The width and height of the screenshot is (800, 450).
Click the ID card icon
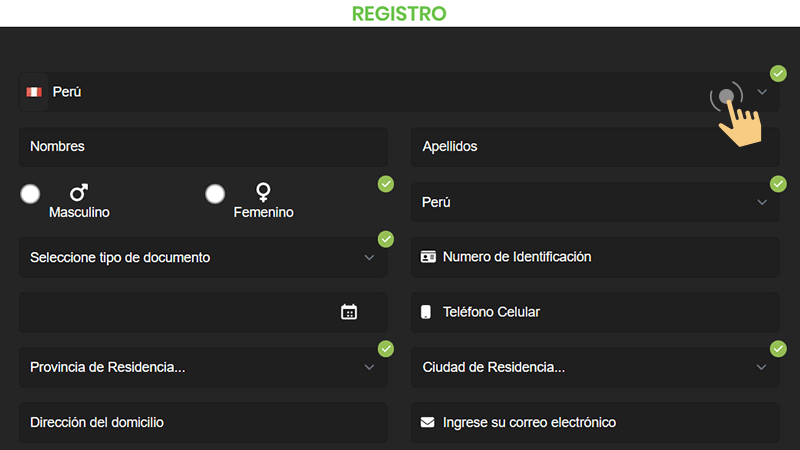tap(429, 257)
